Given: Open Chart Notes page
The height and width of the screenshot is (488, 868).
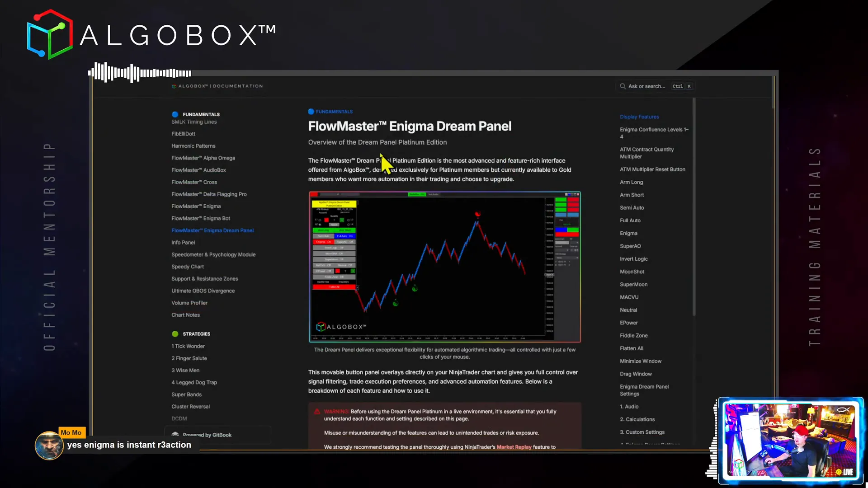Looking at the screenshot, I should click(x=185, y=315).
